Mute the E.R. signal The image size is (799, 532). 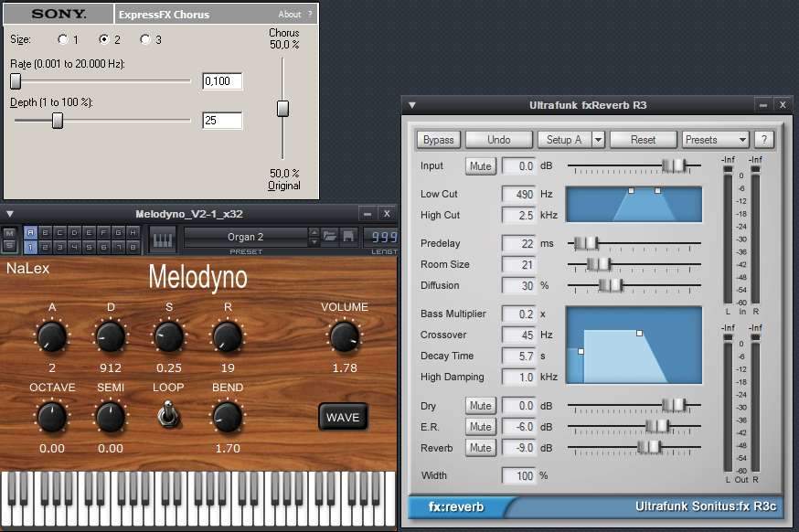tap(481, 427)
